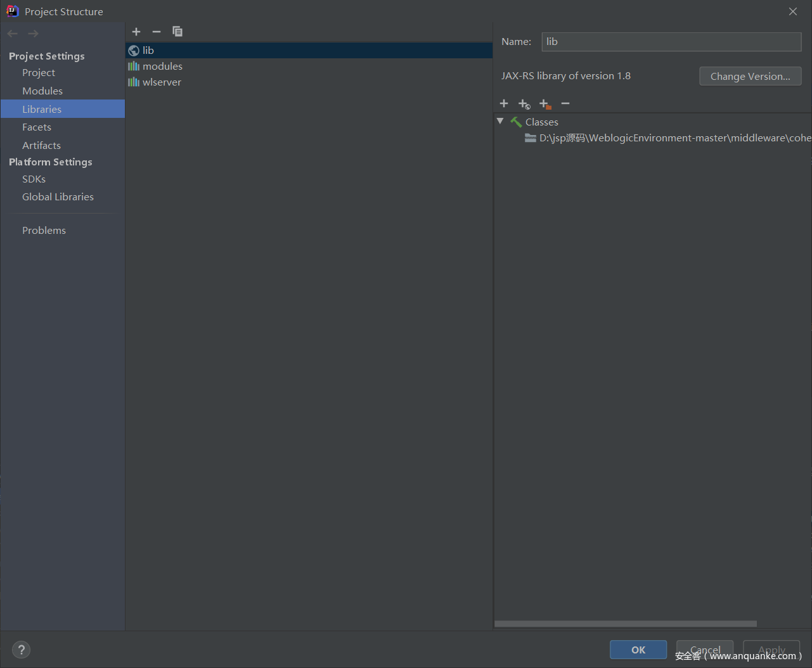Screen dimensions: 812x668
Task: Click the specify documentation URL icon
Action: coord(524,104)
